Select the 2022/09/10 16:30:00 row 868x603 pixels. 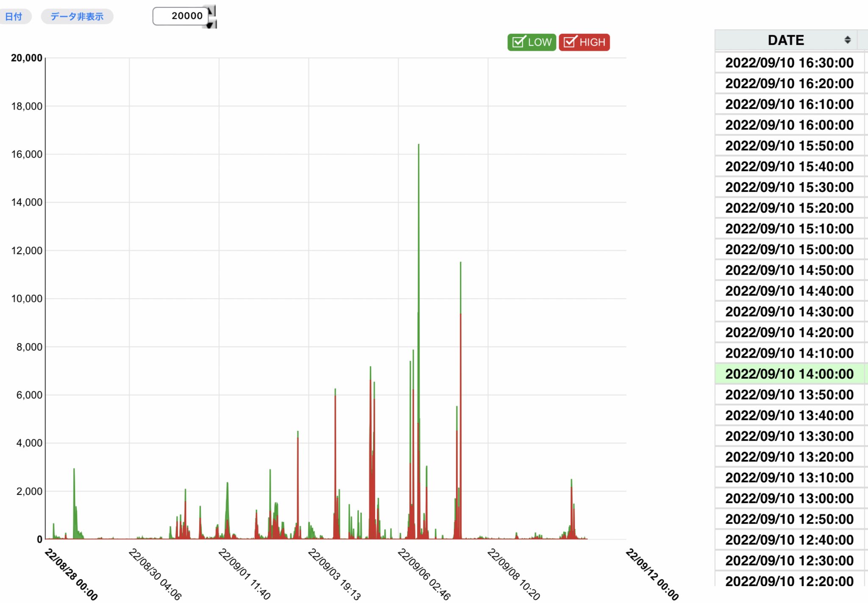coord(789,63)
